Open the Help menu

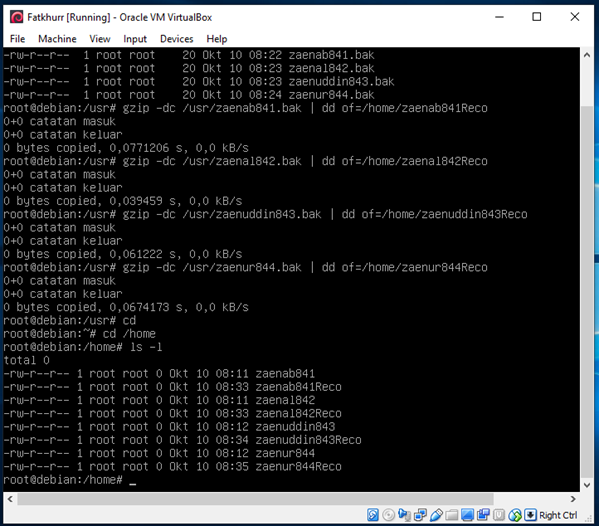(x=217, y=39)
